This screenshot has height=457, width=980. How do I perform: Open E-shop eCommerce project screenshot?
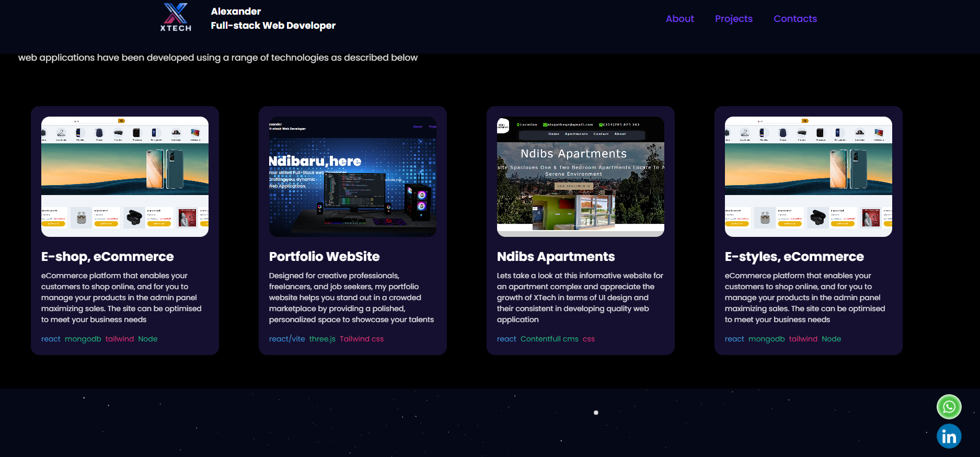[125, 177]
